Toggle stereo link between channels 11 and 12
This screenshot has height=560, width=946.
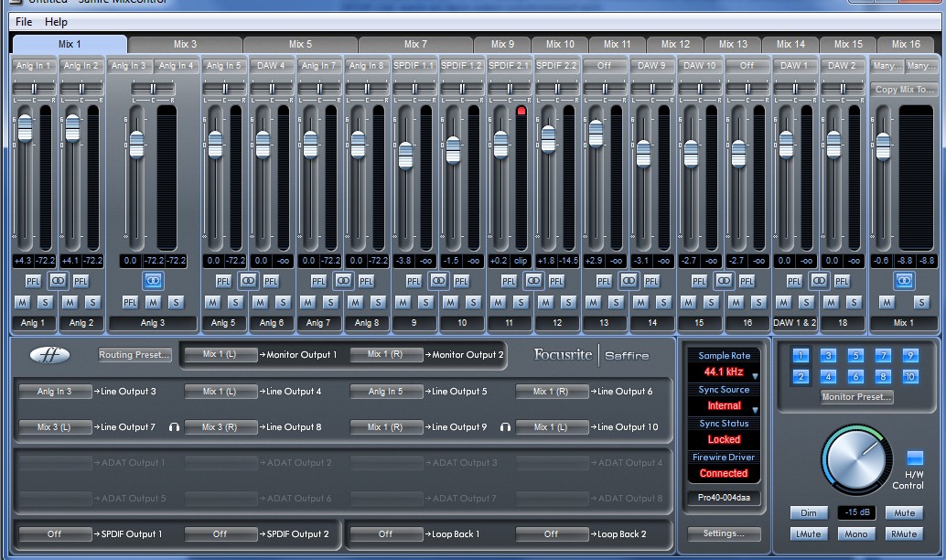pos(534,281)
